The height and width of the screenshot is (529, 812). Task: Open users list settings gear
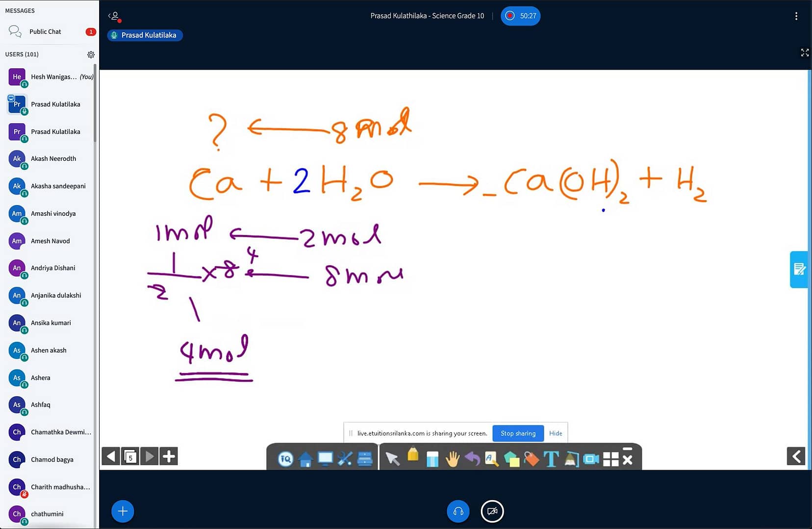point(91,54)
